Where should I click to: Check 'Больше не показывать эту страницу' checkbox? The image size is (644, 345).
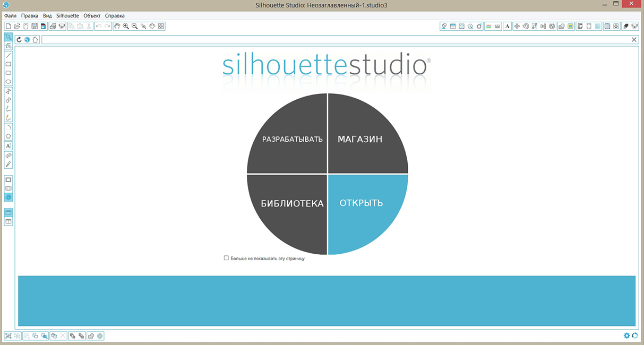[x=226, y=258]
